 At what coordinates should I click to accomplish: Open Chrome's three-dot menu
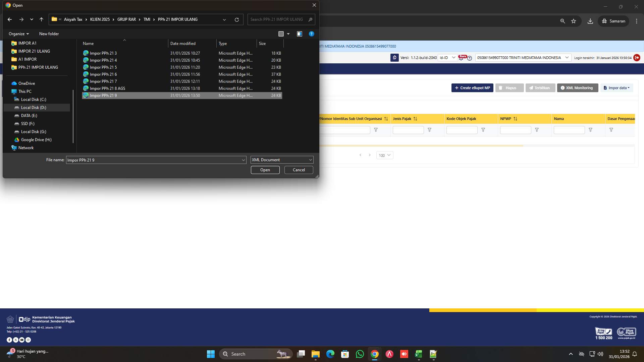pos(637,21)
